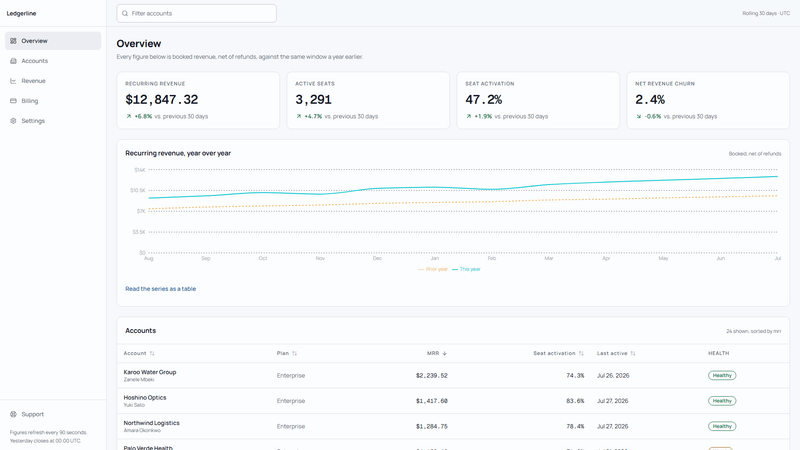Image resolution: width=800 pixels, height=450 pixels.
Task: Click the 47.2% seat activation value
Action: (484, 99)
